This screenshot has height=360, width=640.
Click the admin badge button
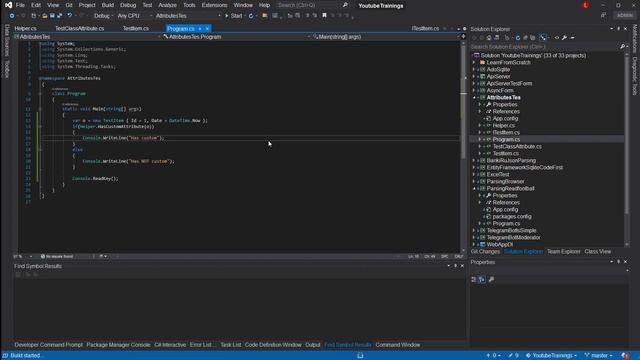tap(624, 15)
